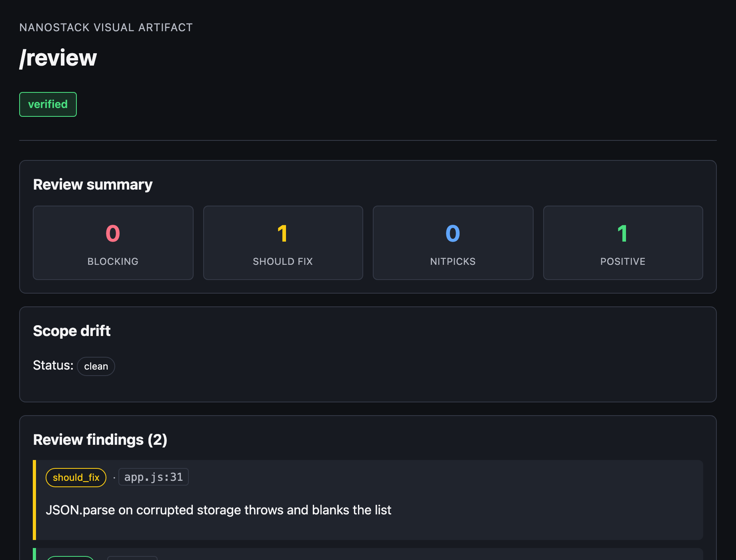Click the green verified status badge
The image size is (736, 560).
(48, 104)
